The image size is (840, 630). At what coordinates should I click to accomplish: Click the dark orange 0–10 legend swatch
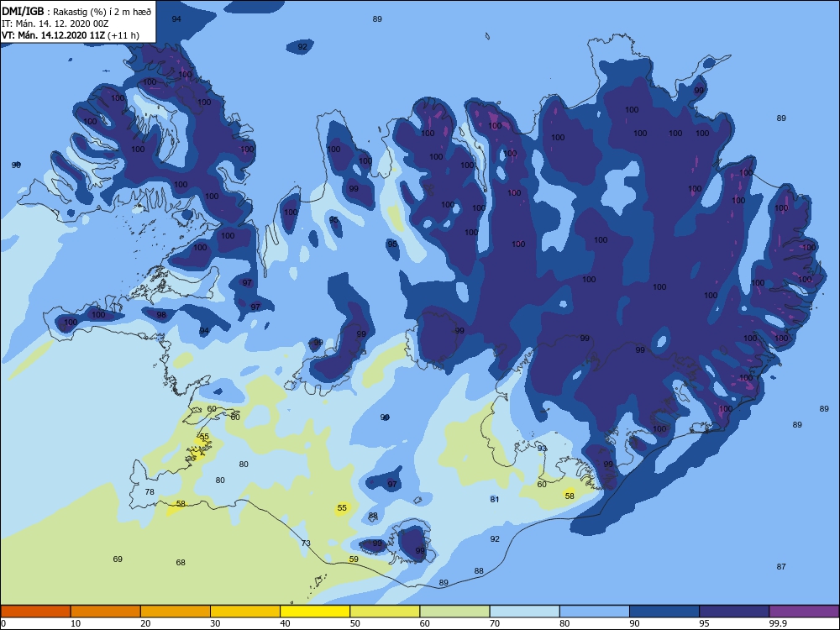pyautogui.click(x=35, y=612)
